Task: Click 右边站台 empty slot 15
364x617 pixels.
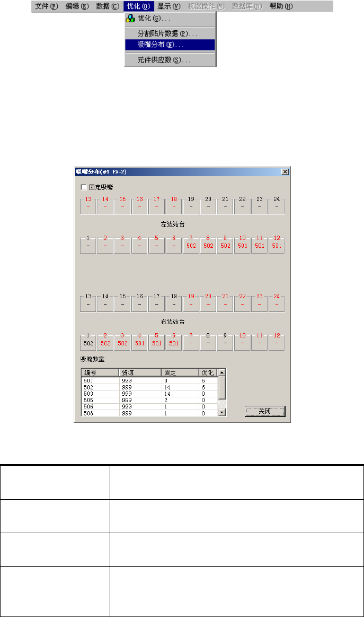Action: click(122, 303)
